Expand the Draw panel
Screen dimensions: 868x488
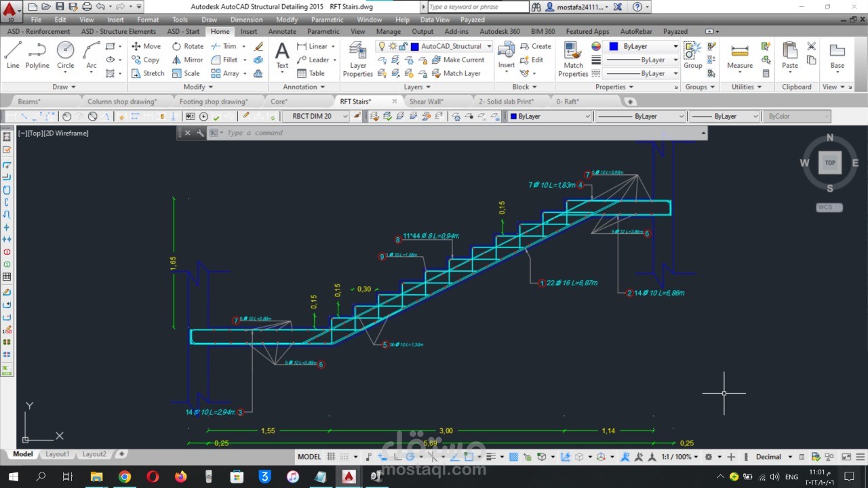pyautogui.click(x=64, y=87)
